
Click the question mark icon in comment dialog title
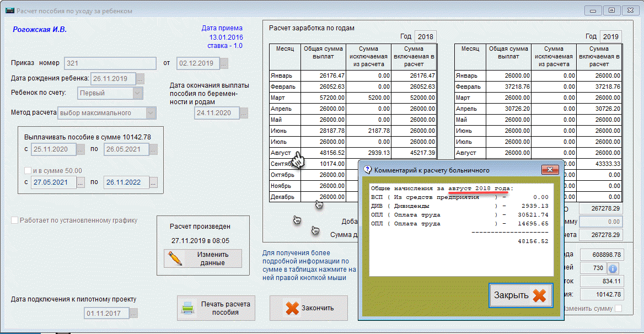click(368, 170)
